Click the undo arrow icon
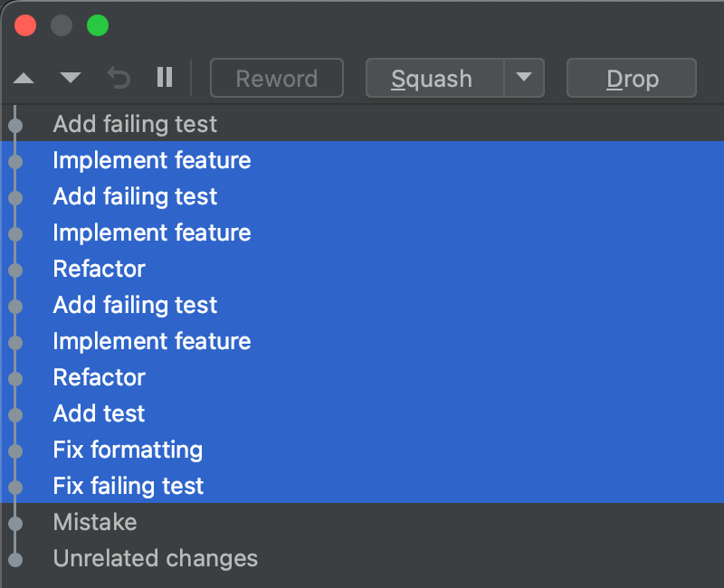 pos(119,78)
